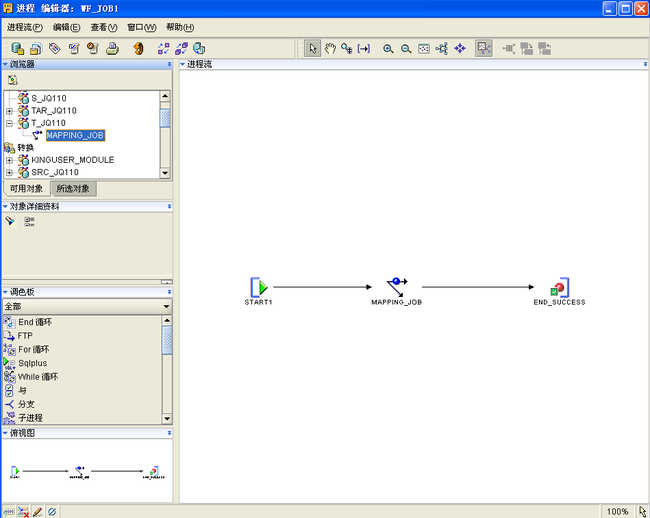Click the circle-slash status bar icon
The image size is (650, 518).
coord(52,512)
